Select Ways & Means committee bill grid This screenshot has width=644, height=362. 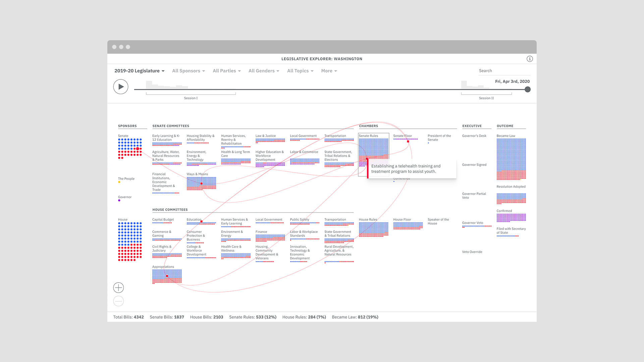tap(201, 183)
